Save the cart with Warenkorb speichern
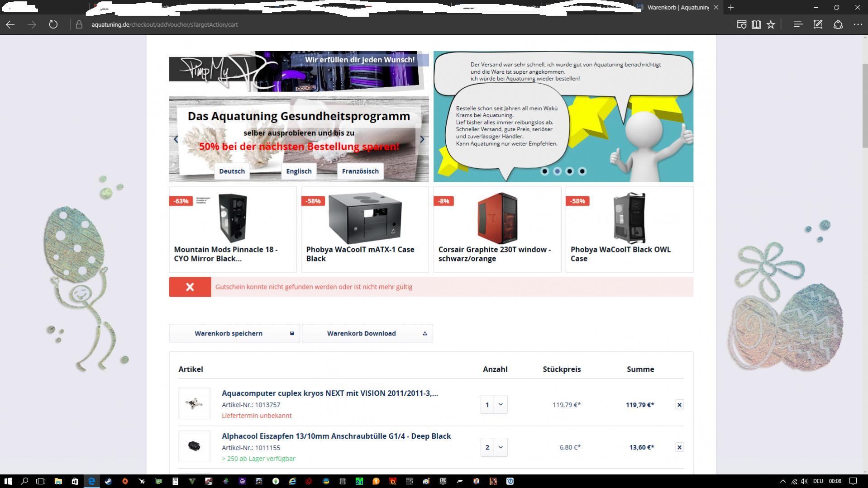868x488 pixels. [x=234, y=333]
